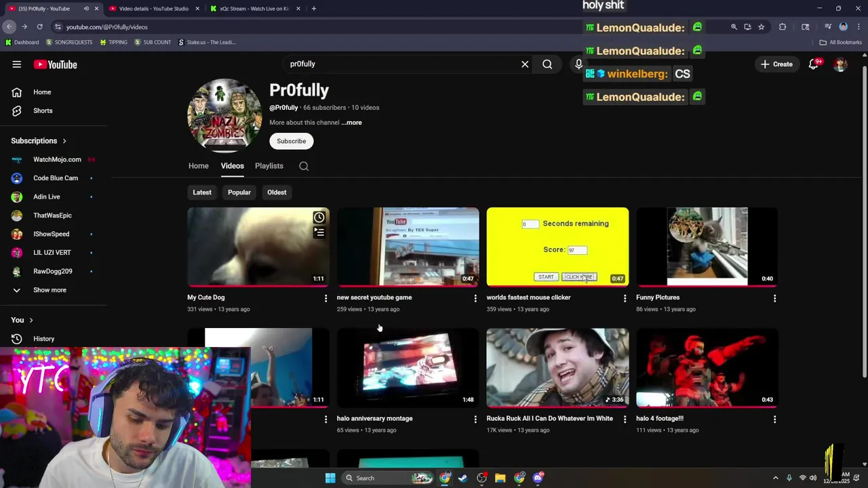Switch to xQc Stream browser tab
Screen dimensions: 868x488
[x=254, y=9]
